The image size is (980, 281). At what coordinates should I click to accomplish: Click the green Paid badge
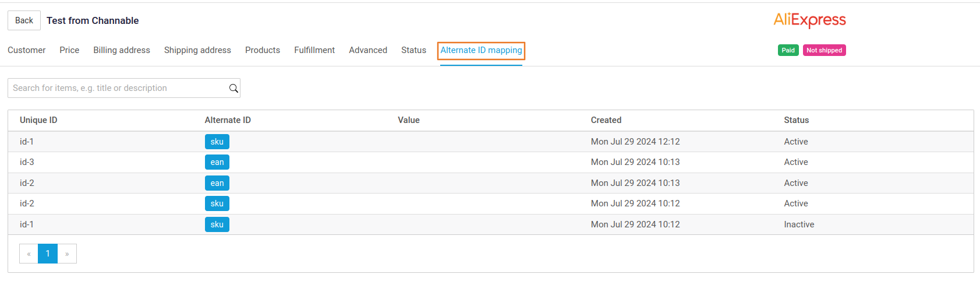[x=788, y=50]
